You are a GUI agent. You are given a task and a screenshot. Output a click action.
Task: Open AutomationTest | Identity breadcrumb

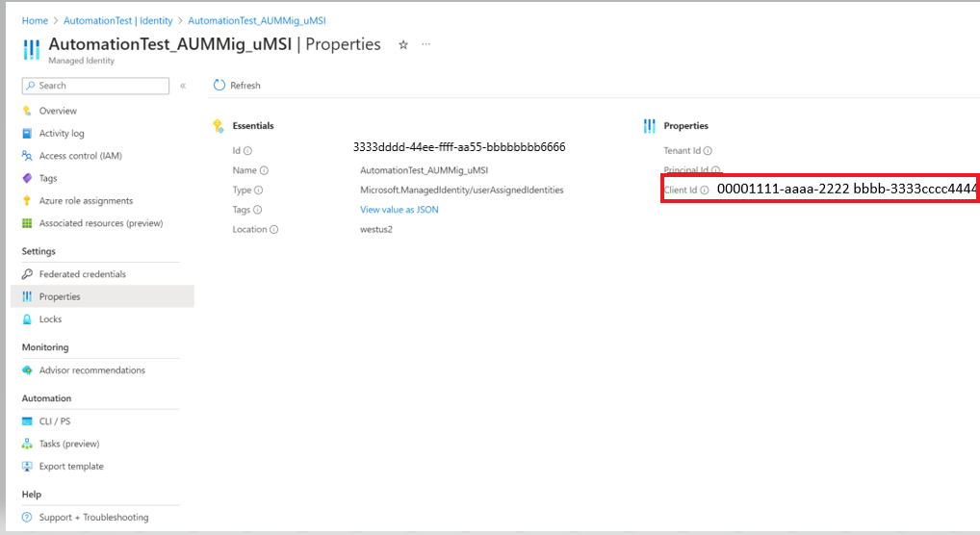point(118,20)
